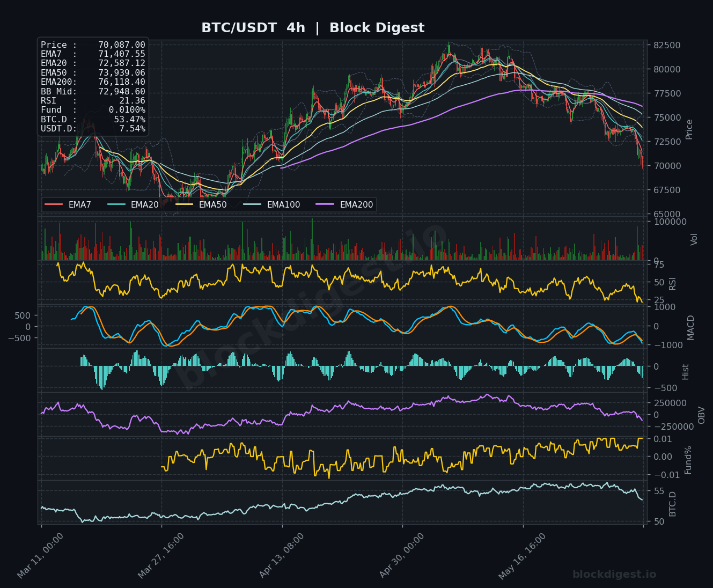
Task: Click the 55 tick on BTC.D axis
Action: click(x=659, y=491)
